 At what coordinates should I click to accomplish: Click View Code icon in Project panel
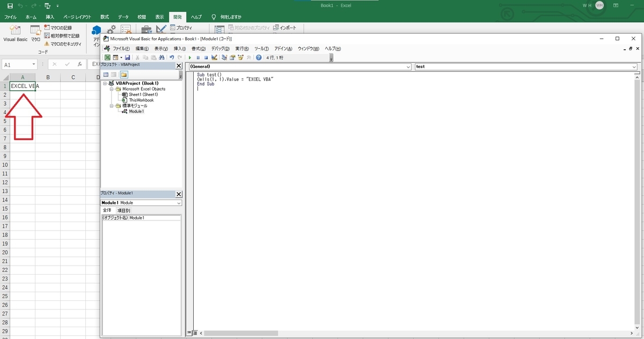pos(106,75)
